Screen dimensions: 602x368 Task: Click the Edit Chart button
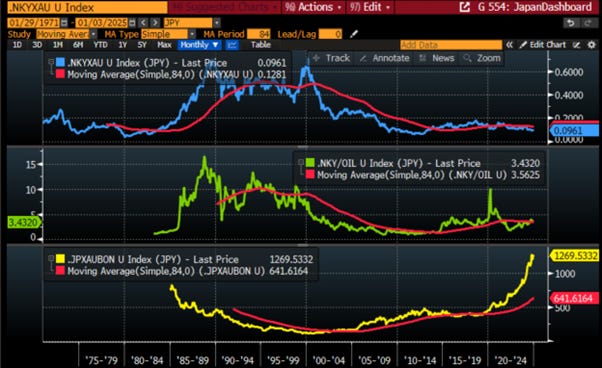click(543, 45)
